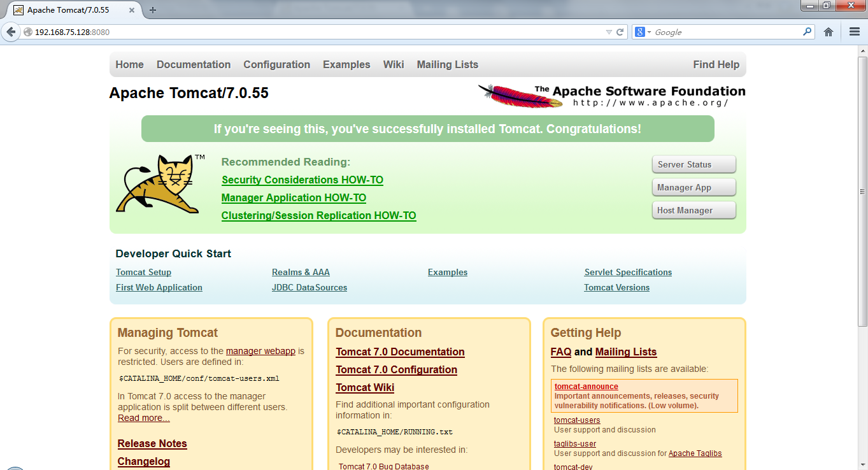
Task: Click the site identity globe icon
Action: 27,32
